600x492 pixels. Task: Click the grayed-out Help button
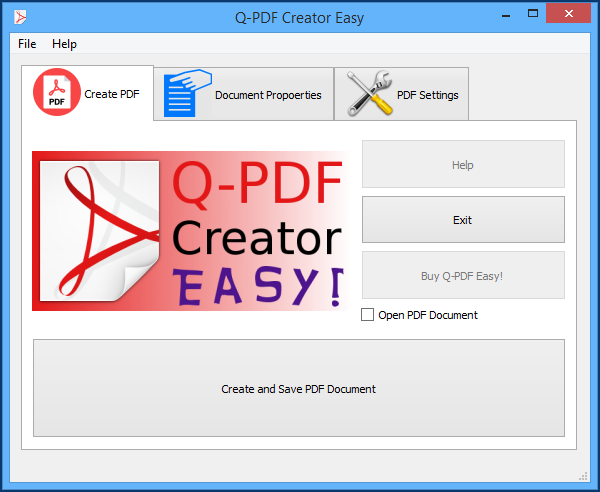pos(463,164)
